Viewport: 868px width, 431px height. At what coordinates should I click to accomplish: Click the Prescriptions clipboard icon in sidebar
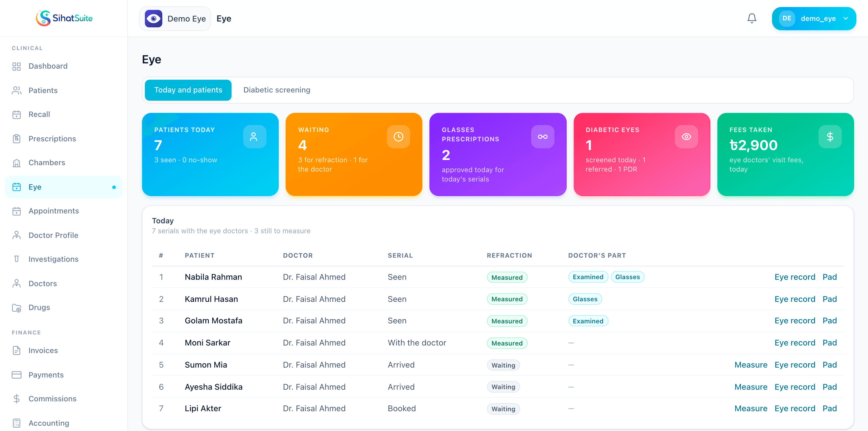click(17, 138)
